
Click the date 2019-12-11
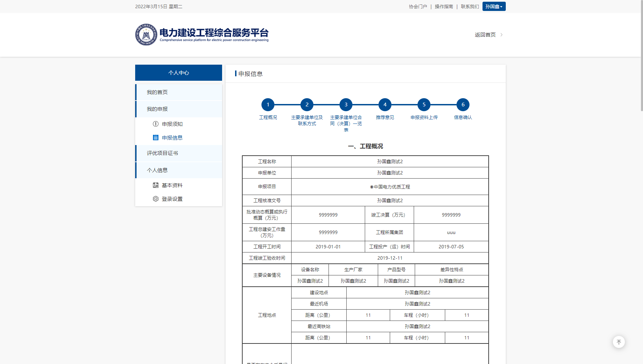[390, 258]
